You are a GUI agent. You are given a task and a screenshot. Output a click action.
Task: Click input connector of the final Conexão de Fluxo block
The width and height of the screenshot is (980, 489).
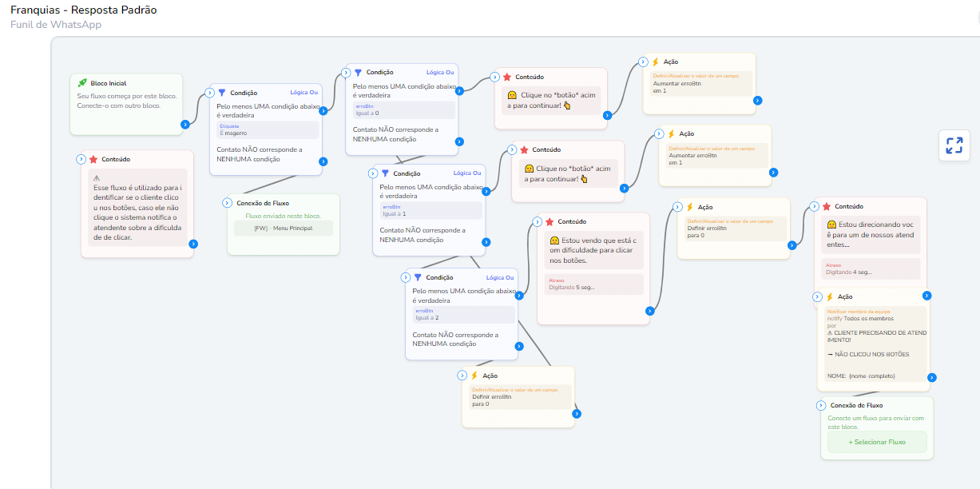click(820, 405)
